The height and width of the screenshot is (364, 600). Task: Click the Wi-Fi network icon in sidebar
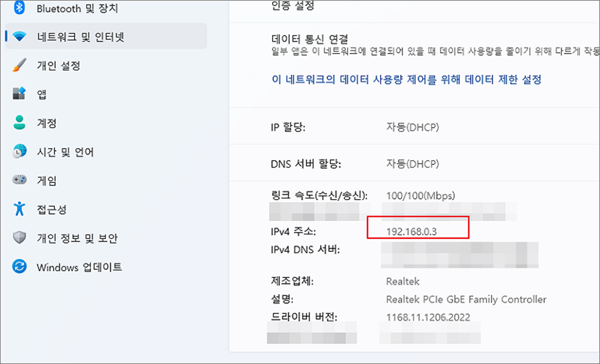[x=19, y=37]
